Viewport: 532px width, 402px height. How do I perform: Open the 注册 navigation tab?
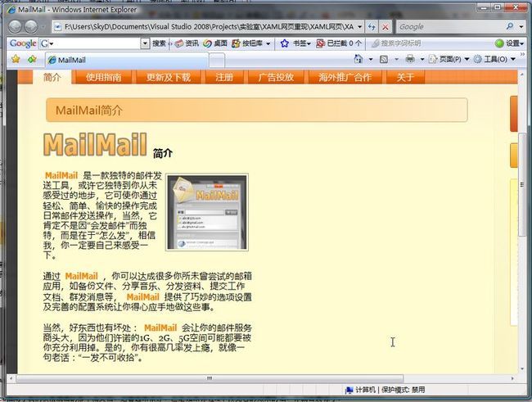(x=224, y=77)
